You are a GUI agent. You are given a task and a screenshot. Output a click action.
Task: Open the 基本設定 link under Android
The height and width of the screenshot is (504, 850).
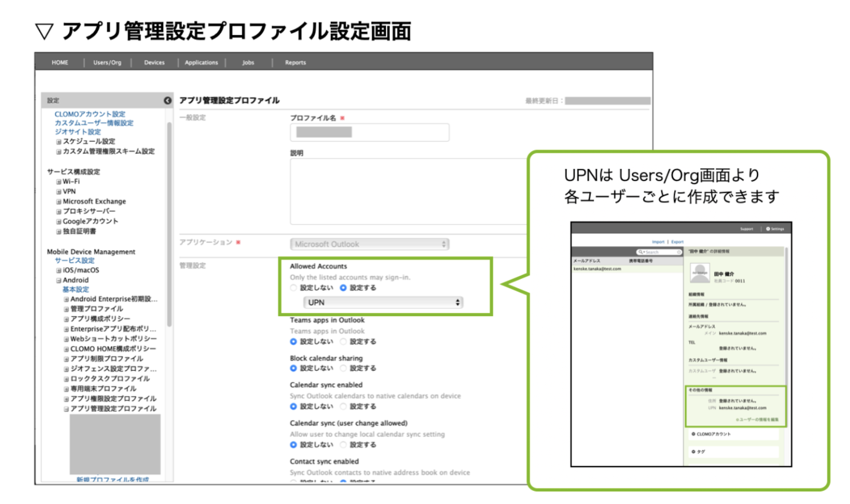pos(76,290)
